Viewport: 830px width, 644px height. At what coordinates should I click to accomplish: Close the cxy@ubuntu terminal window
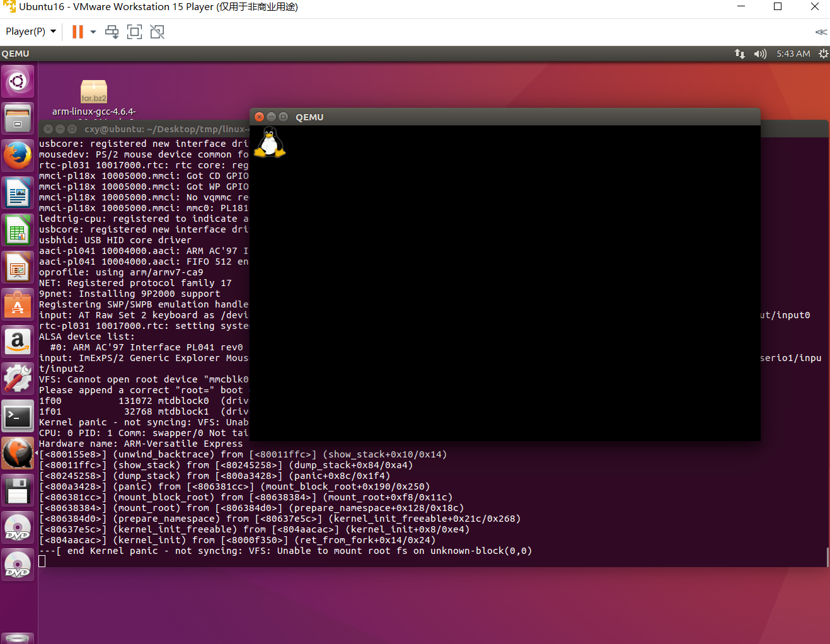(48, 129)
